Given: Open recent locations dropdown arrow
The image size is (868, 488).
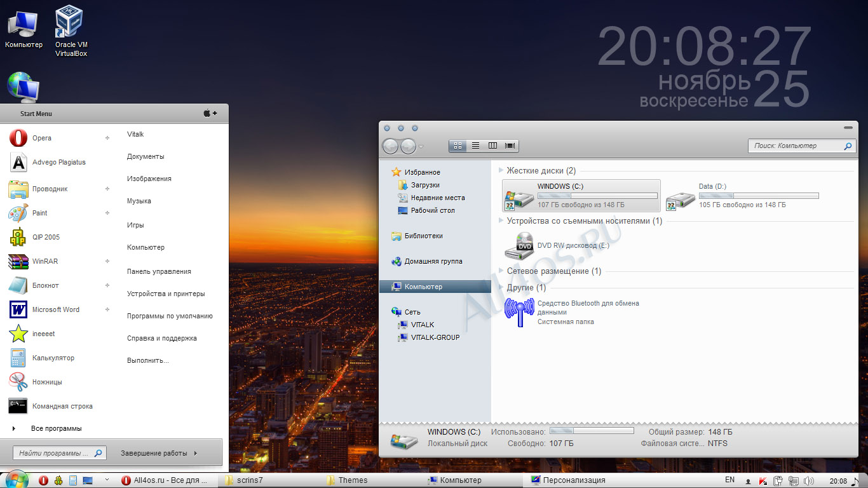Looking at the screenshot, I should tap(421, 147).
